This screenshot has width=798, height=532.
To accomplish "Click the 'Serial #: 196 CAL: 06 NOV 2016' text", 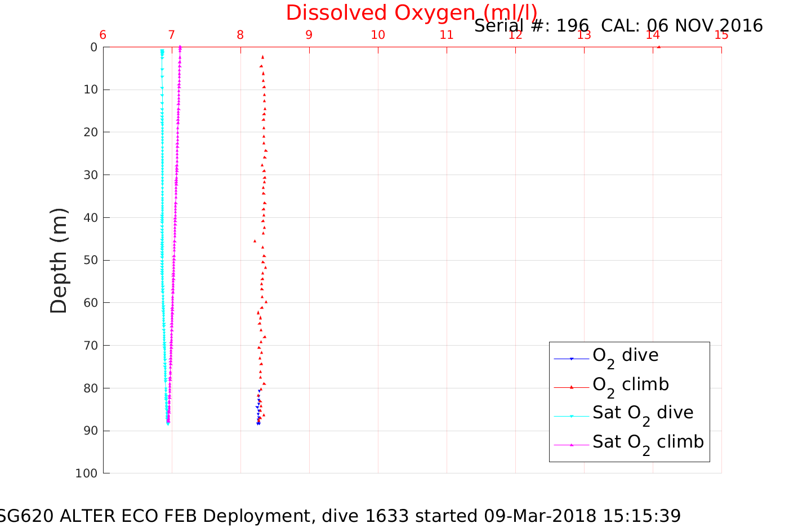I will pos(618,26).
